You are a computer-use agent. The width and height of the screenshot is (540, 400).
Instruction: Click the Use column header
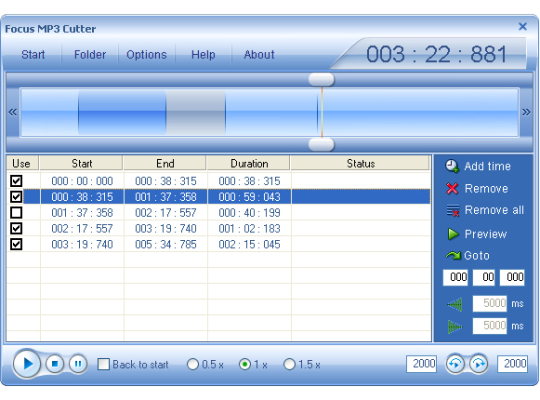[22, 163]
